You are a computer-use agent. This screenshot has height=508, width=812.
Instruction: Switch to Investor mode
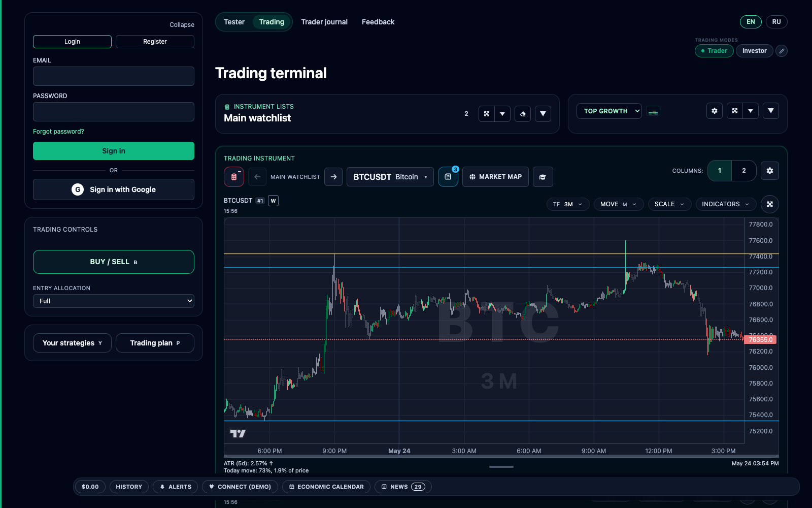(x=755, y=51)
